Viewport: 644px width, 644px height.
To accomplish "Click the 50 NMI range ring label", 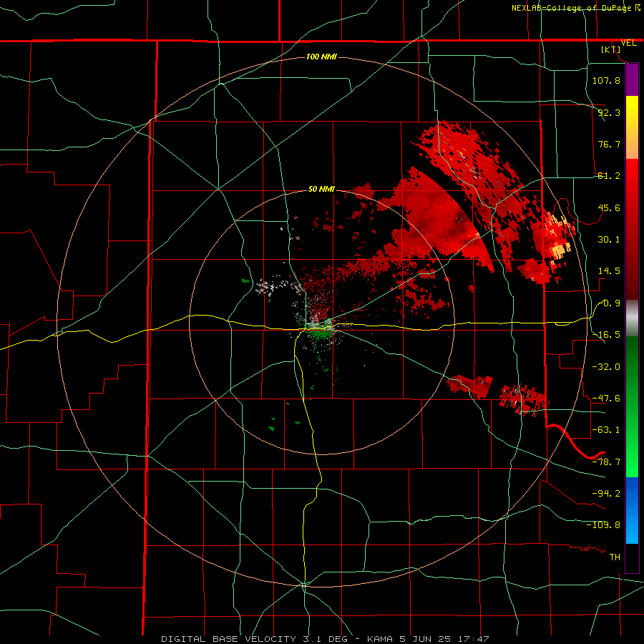I will point(321,189).
